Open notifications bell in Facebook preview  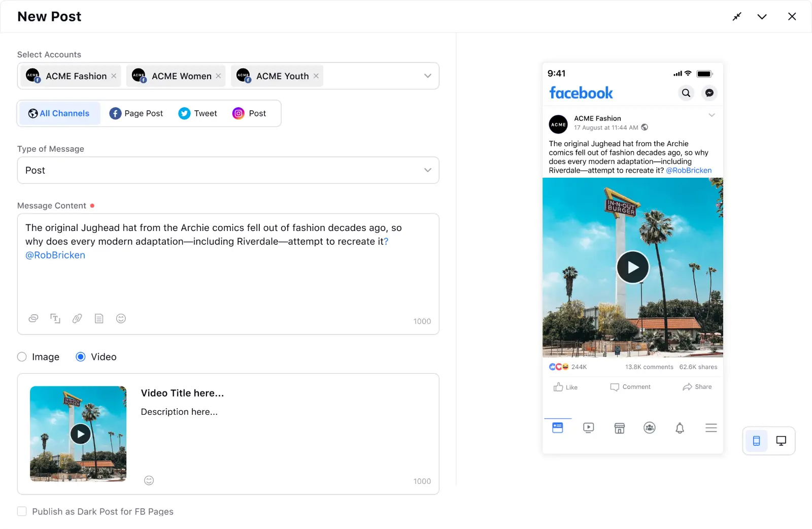click(x=680, y=428)
